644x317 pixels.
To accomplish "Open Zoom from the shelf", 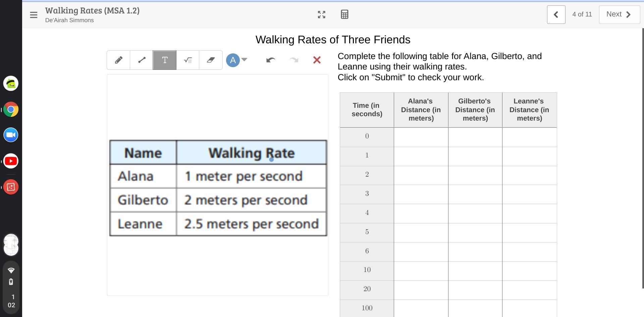I will click(x=11, y=135).
